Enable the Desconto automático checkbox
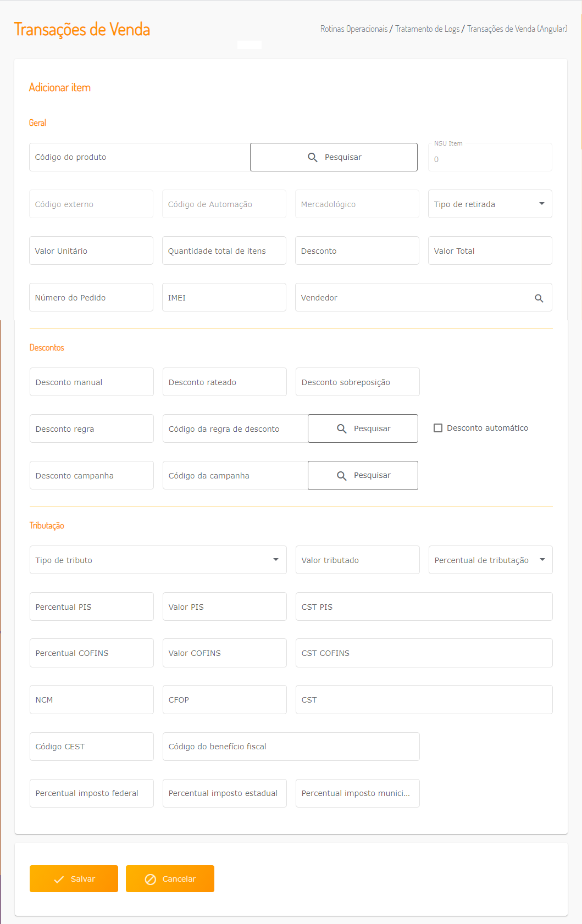 coord(438,428)
